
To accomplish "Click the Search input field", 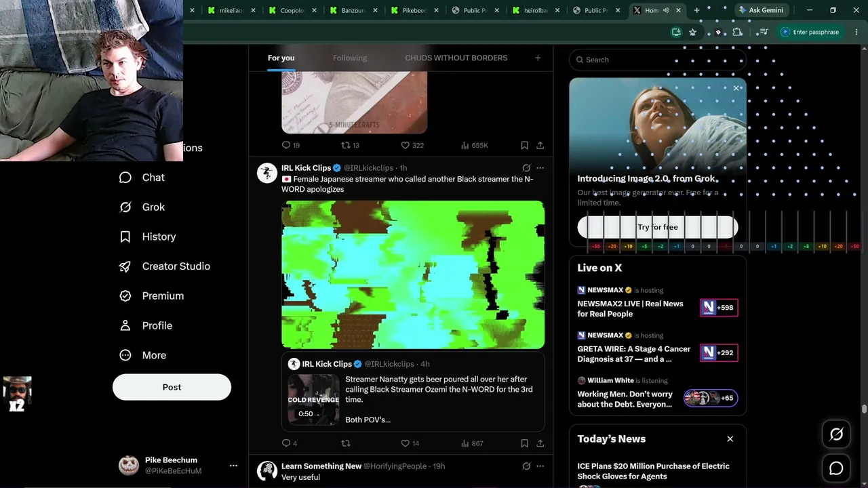I will pos(658,60).
